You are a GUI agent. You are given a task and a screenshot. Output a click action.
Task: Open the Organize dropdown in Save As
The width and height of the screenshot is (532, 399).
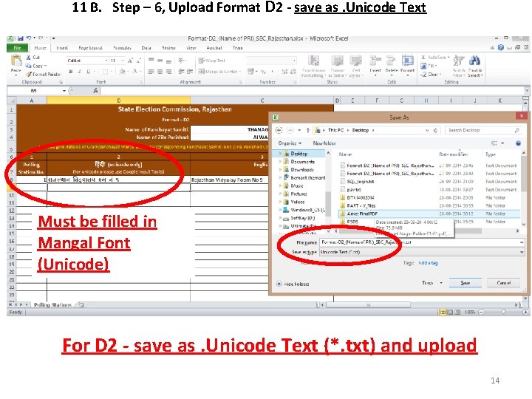(290, 143)
